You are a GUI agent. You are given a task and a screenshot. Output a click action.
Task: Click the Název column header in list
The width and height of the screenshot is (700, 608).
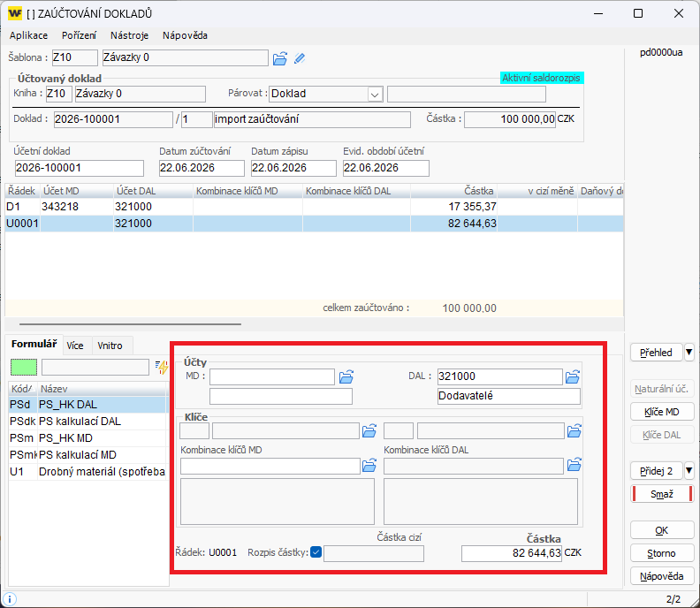(102, 388)
